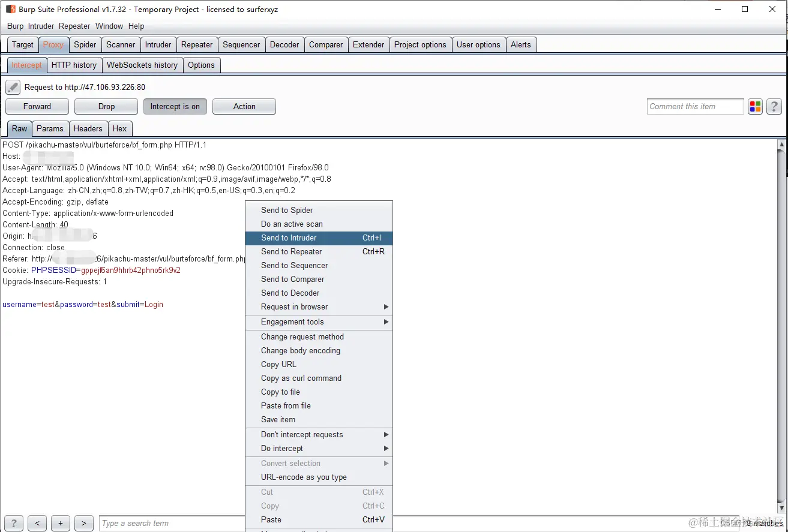
Task: Switch to the Params view tab
Action: pos(50,128)
